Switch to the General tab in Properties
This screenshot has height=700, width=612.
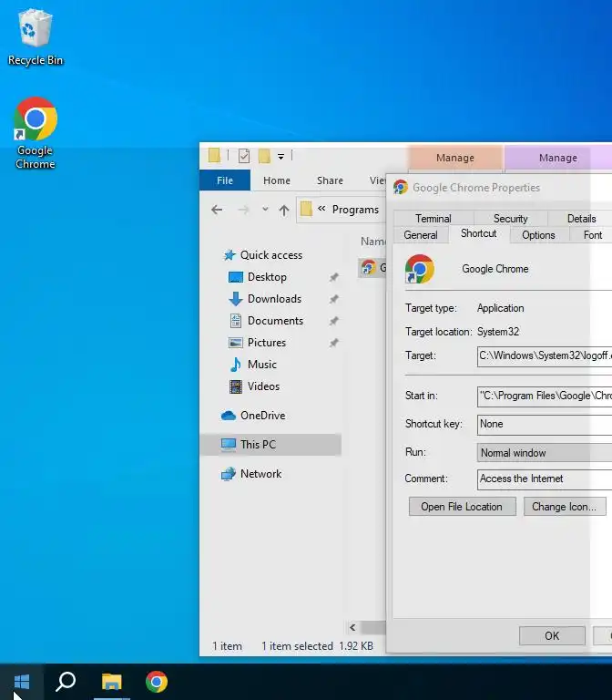click(x=421, y=235)
